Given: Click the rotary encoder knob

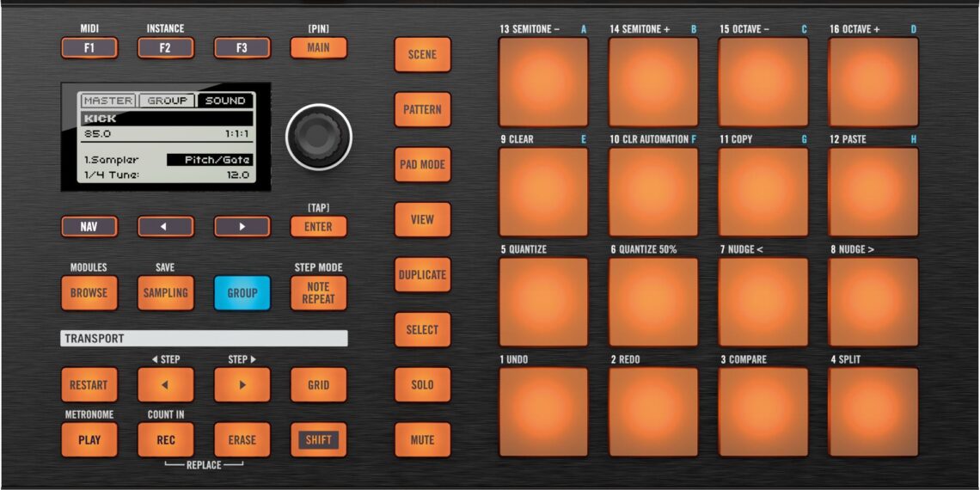Looking at the screenshot, I should [319, 137].
